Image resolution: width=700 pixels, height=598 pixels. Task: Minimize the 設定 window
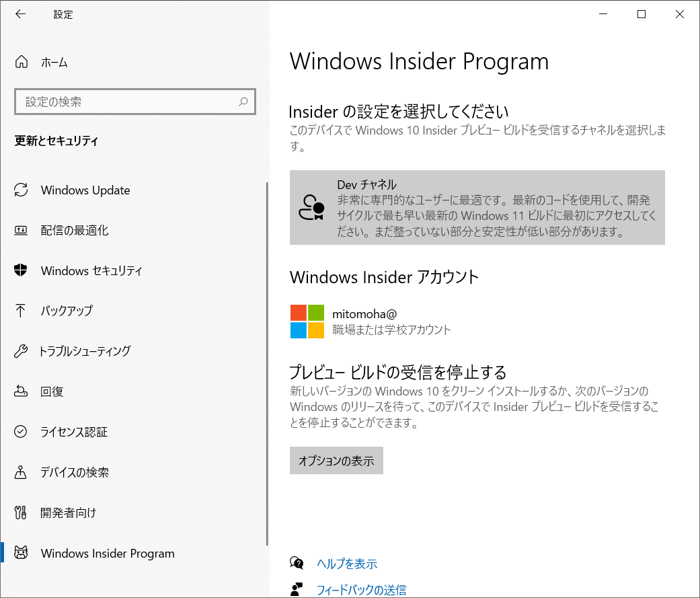(603, 14)
